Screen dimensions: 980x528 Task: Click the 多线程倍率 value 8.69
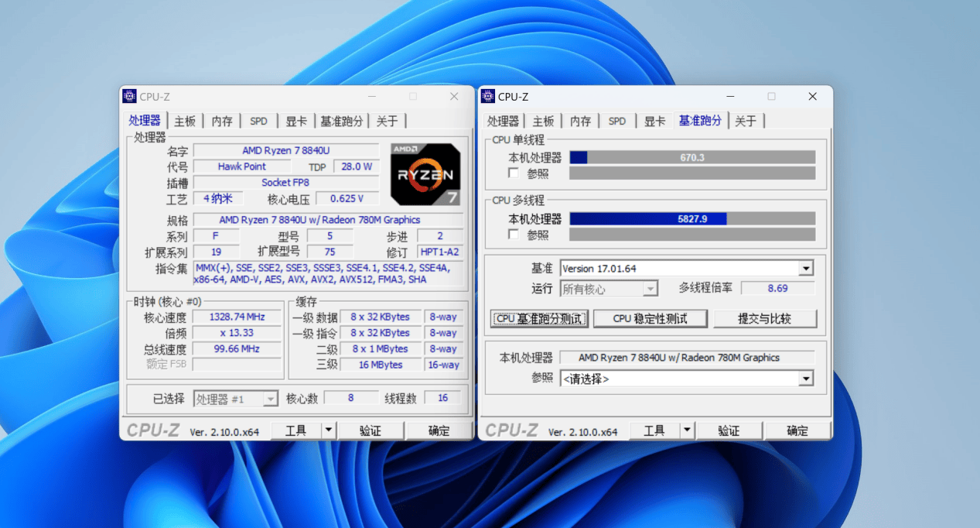click(778, 288)
